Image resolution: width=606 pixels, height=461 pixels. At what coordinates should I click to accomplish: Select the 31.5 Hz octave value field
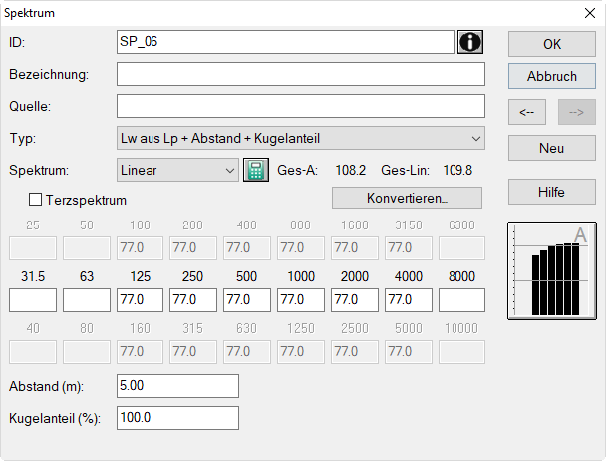click(33, 300)
